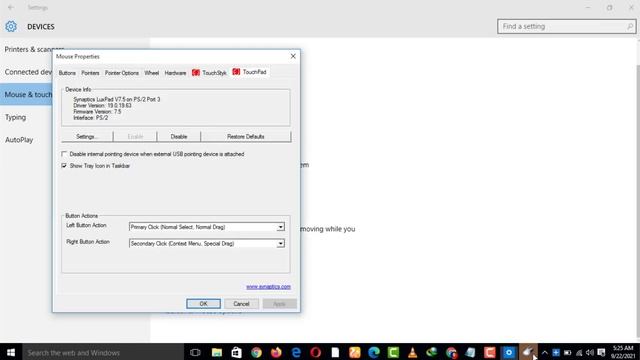This screenshot has height=360, width=640.
Task: Click Restore Defaults button
Action: click(246, 137)
